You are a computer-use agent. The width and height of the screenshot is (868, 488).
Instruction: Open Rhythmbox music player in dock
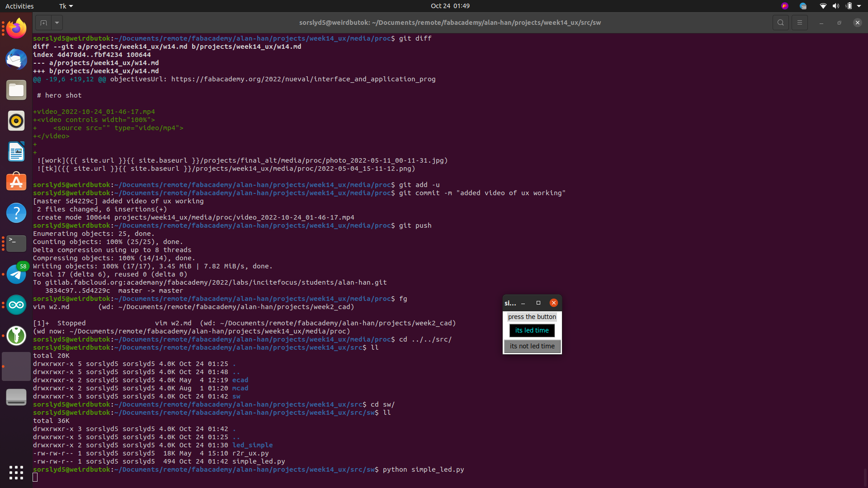pyautogui.click(x=16, y=121)
